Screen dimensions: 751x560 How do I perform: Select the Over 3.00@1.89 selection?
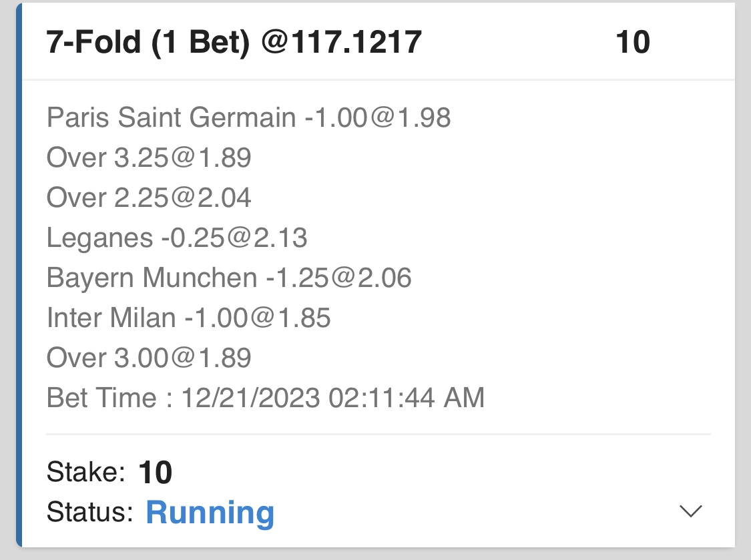point(149,358)
